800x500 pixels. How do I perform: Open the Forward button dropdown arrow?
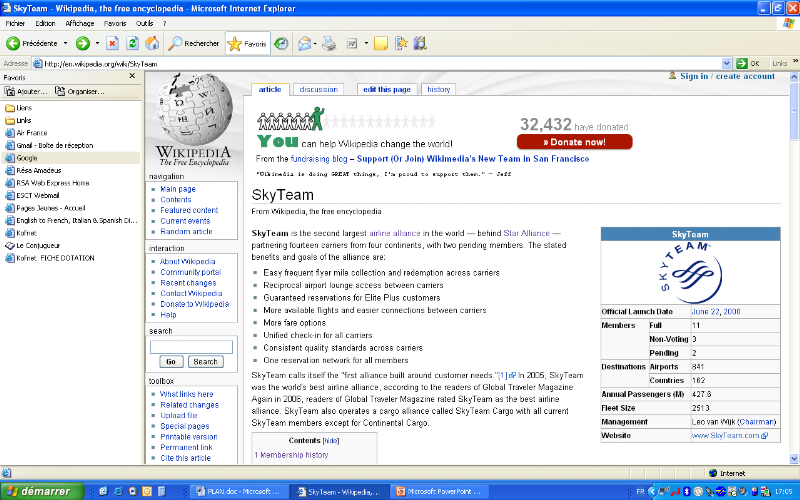point(97,43)
